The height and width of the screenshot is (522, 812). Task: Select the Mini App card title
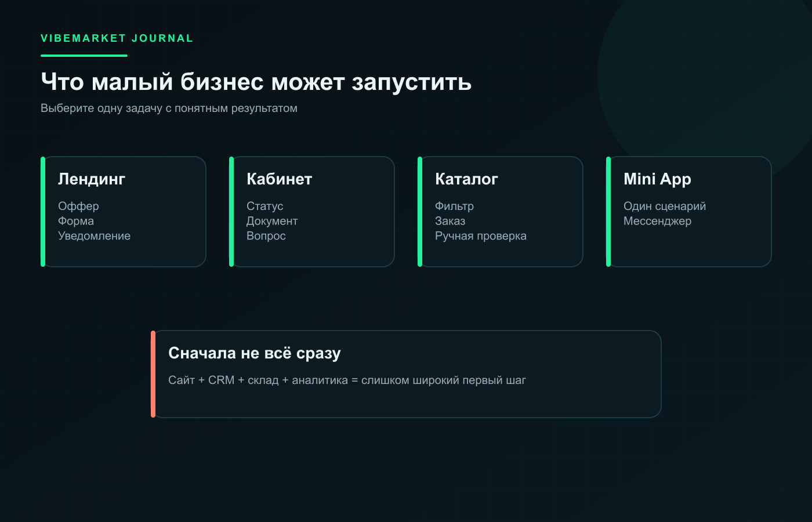[657, 179]
